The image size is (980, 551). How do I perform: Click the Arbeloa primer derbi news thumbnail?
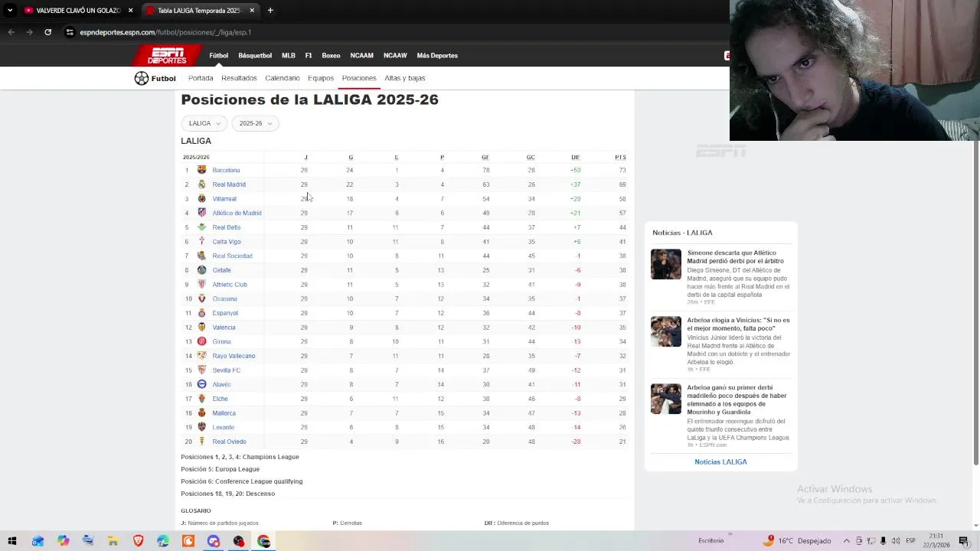(x=665, y=399)
